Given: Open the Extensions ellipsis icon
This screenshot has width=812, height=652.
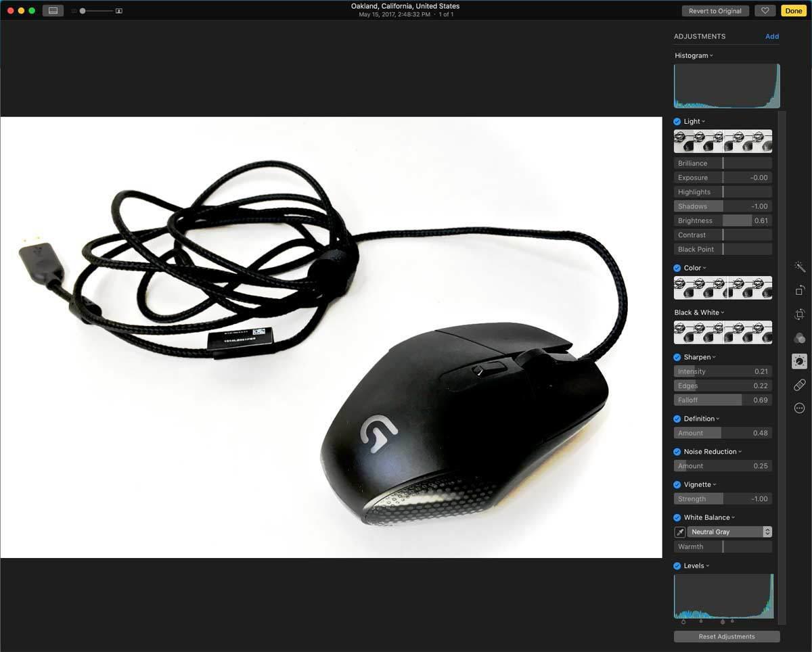Looking at the screenshot, I should 799,409.
